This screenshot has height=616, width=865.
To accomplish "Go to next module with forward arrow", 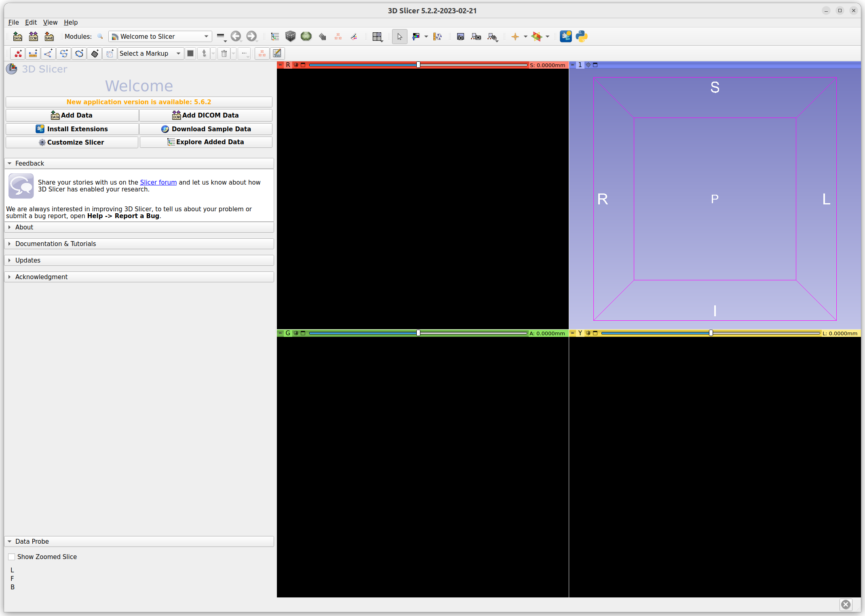I will pos(251,36).
